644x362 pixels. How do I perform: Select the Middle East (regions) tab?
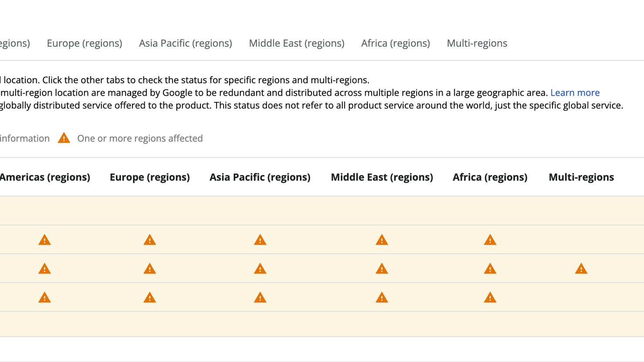coord(297,43)
